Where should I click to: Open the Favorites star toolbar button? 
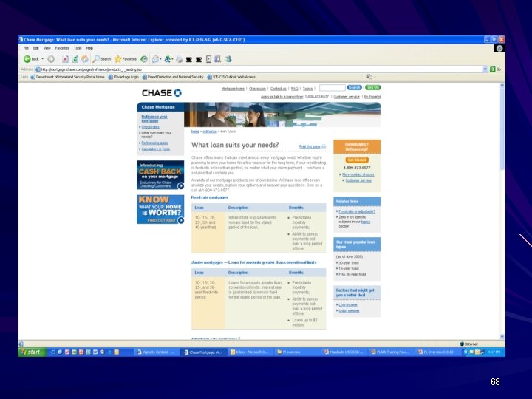pos(126,59)
